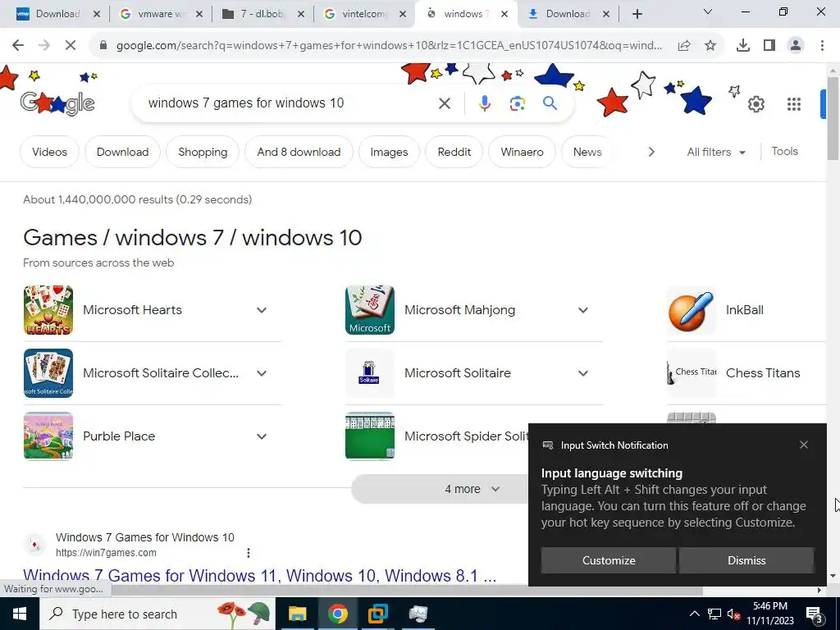840x630 pixels.
Task: Filter results by News
Action: click(x=587, y=152)
